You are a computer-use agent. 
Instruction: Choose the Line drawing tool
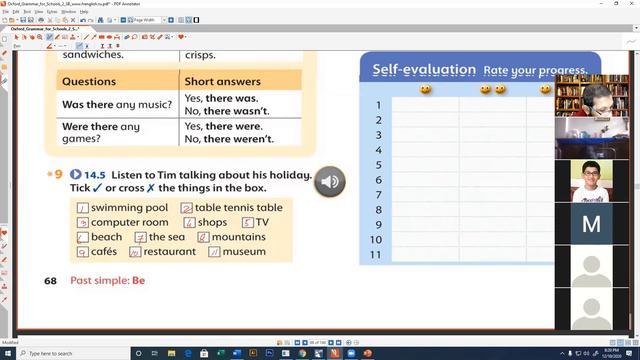tap(86, 37)
